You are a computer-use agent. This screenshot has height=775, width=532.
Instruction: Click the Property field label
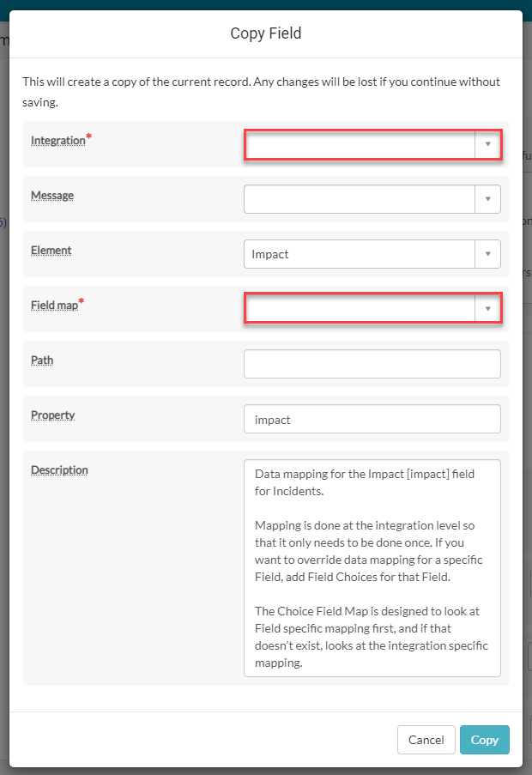click(53, 415)
